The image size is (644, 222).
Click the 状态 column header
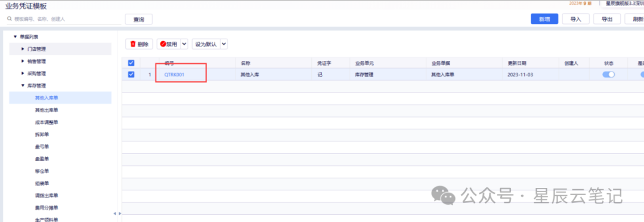click(x=608, y=63)
